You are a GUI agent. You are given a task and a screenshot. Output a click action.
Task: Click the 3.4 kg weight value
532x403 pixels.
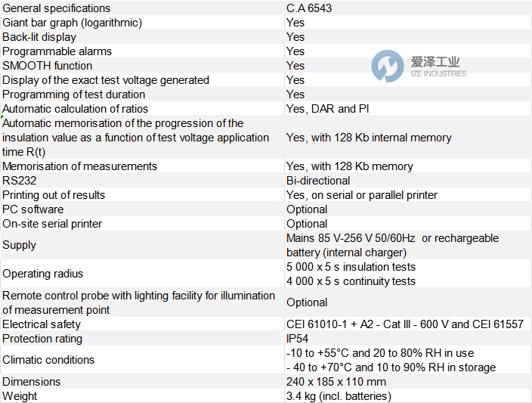click(339, 396)
